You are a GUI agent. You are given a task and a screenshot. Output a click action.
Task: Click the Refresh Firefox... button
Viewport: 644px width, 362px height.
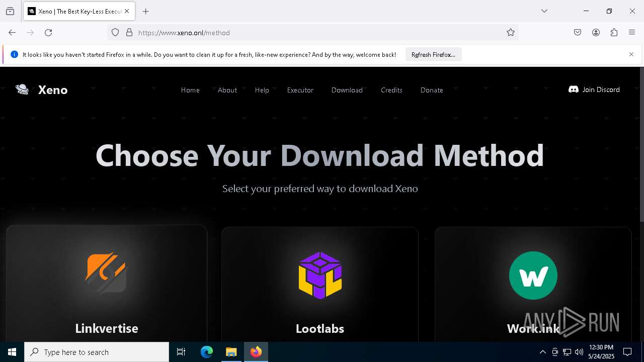pyautogui.click(x=433, y=54)
